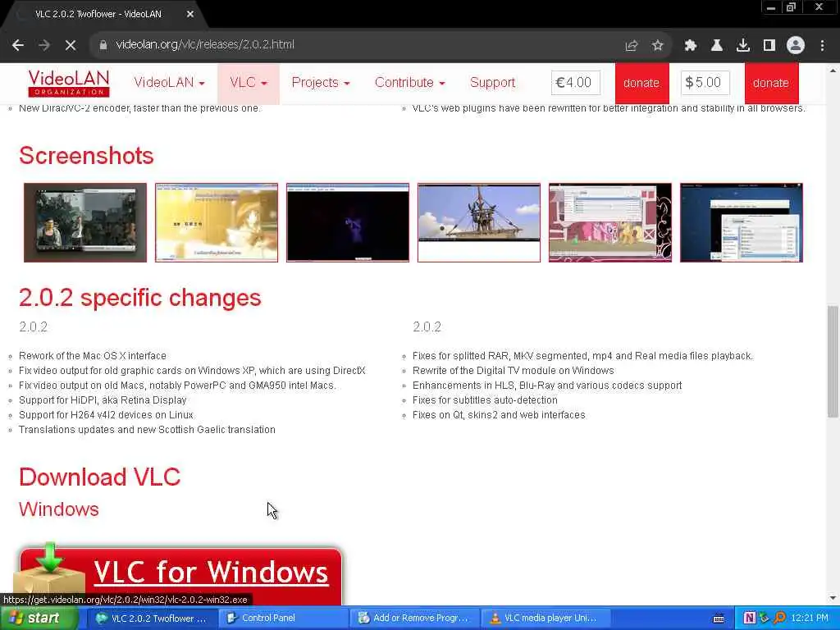The image size is (840, 630).
Task: Click the address bar URL
Action: [204, 44]
